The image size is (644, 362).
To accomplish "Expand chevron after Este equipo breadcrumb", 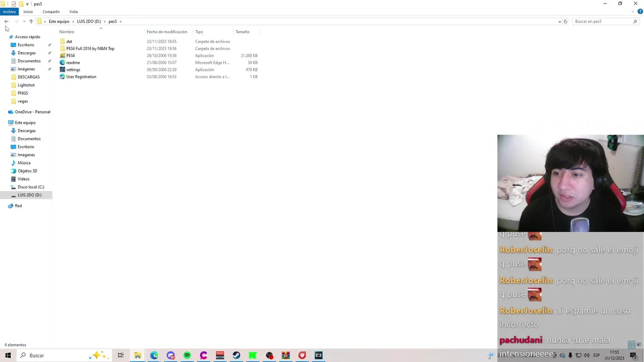I will point(73,22).
